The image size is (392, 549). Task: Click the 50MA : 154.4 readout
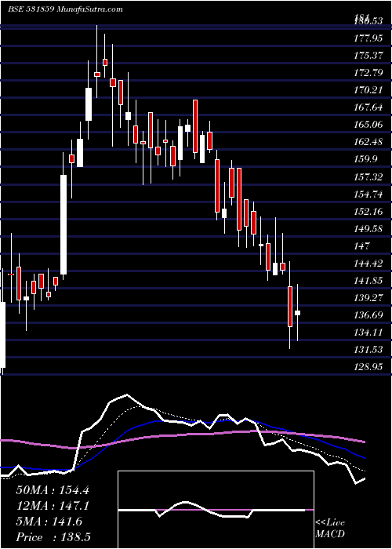(x=53, y=490)
